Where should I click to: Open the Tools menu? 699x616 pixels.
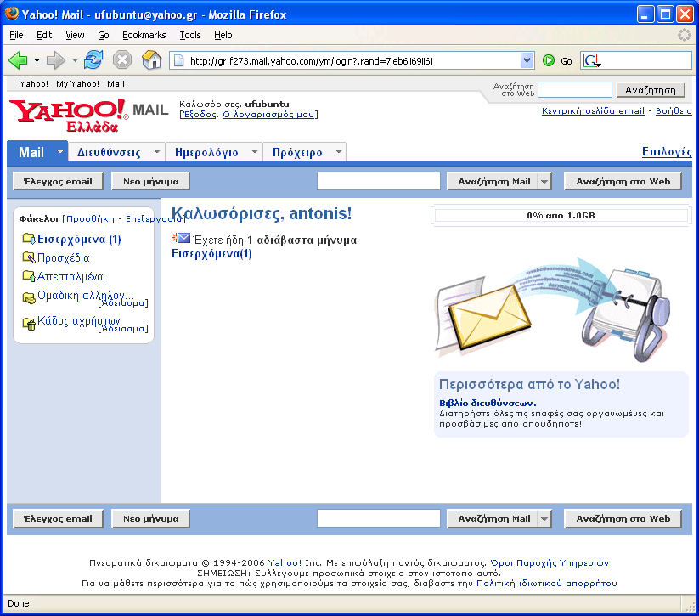click(190, 35)
